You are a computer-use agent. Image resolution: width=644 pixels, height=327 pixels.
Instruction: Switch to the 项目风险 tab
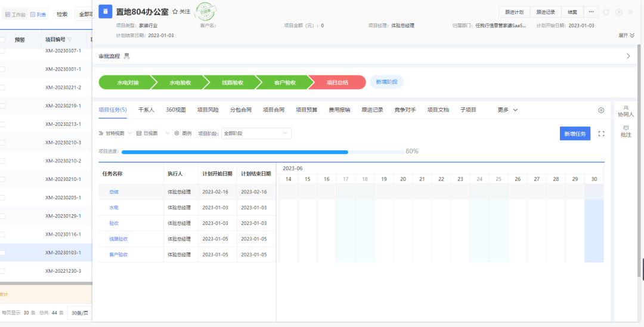(208, 110)
